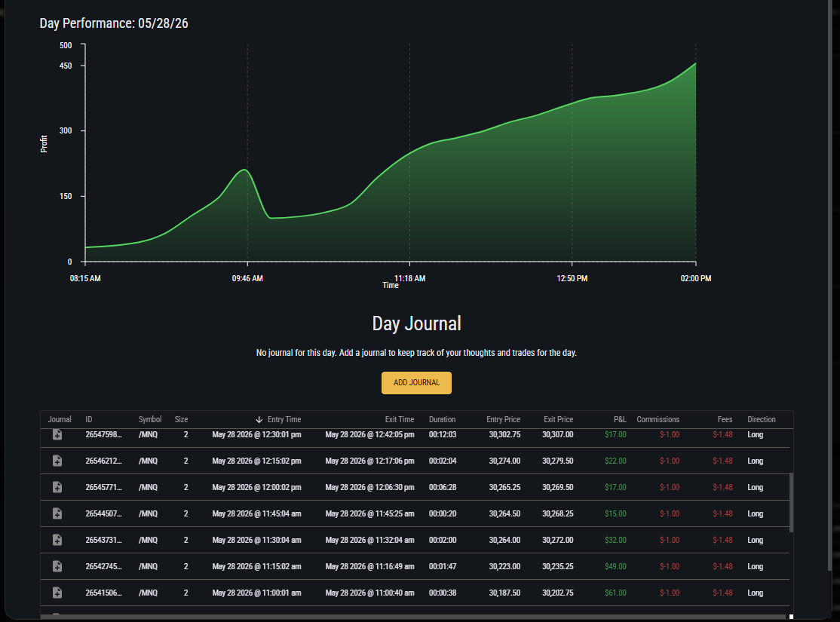
Task: Click trade ID 26546212
Action: point(103,461)
